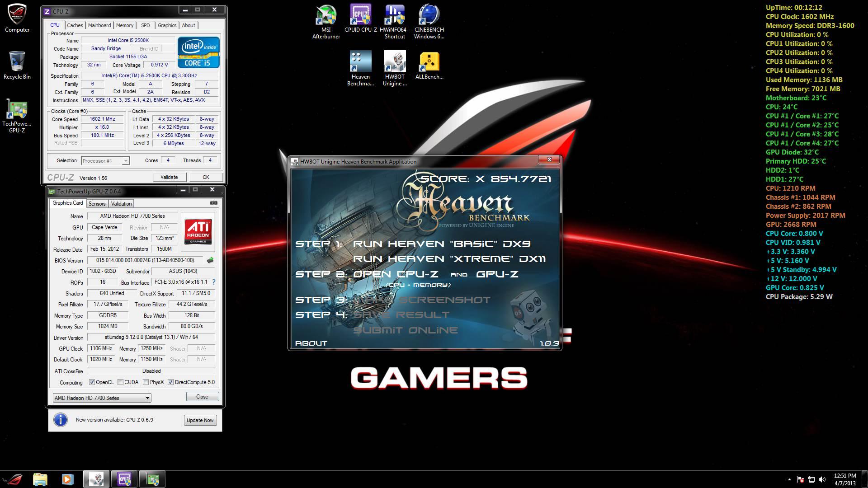Launch HWBOT Unigine desktop icon

point(395,68)
